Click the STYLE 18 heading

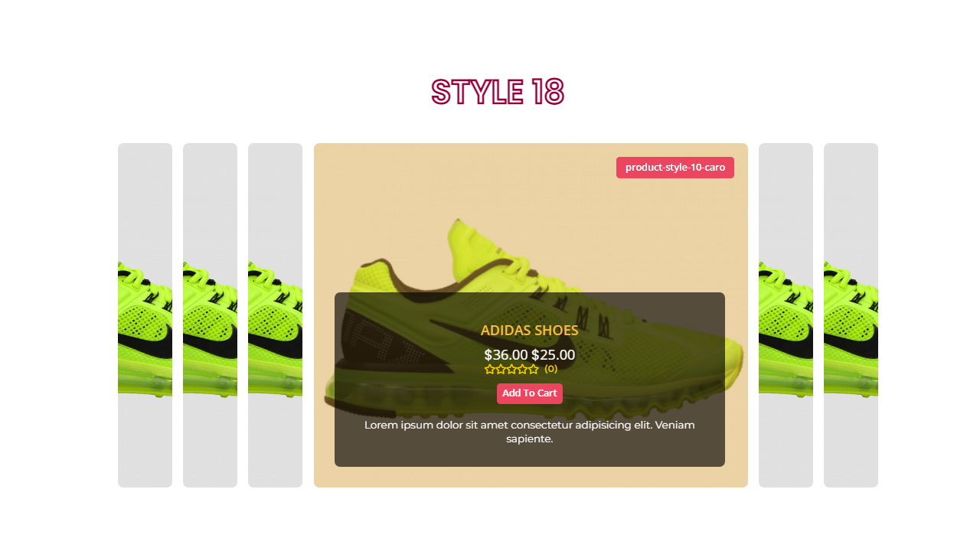[498, 92]
